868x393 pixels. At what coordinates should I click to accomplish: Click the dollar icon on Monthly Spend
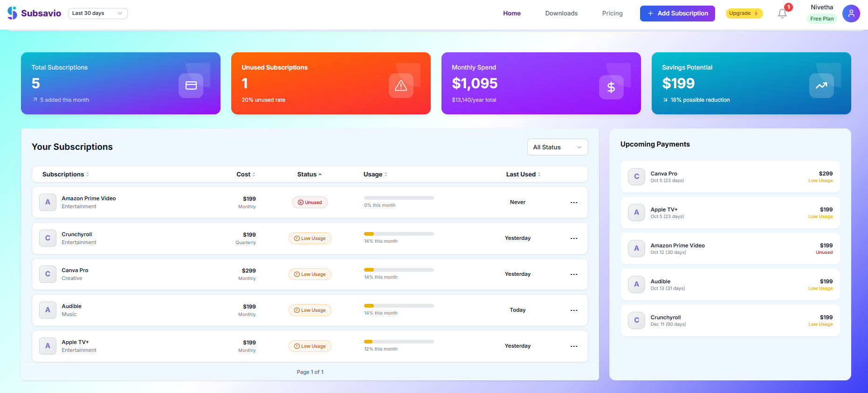(611, 87)
